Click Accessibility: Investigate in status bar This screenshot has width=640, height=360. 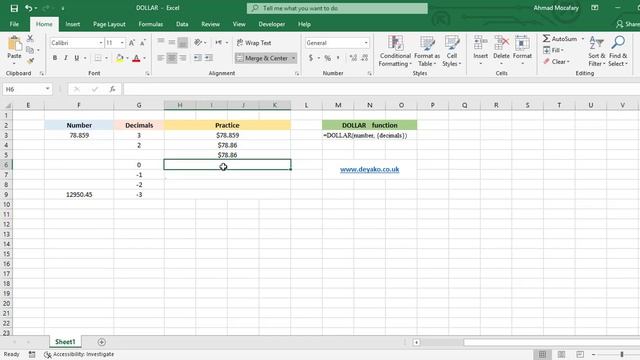(x=79, y=354)
